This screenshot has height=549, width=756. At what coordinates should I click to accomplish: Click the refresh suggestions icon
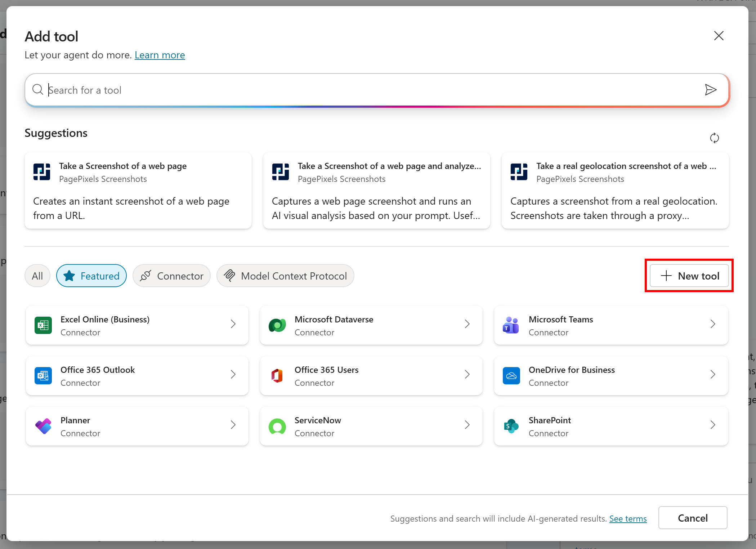(715, 138)
